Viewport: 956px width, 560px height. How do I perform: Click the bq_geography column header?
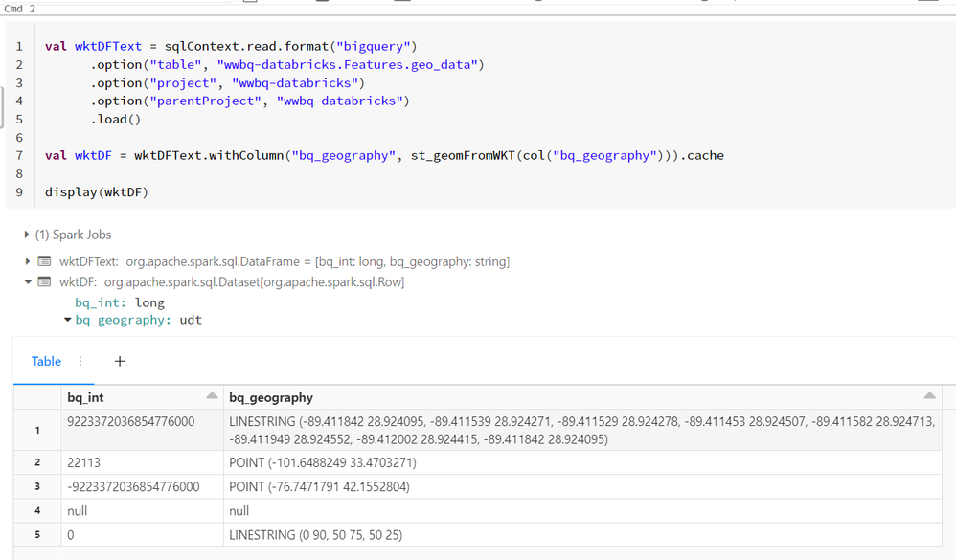tap(271, 397)
